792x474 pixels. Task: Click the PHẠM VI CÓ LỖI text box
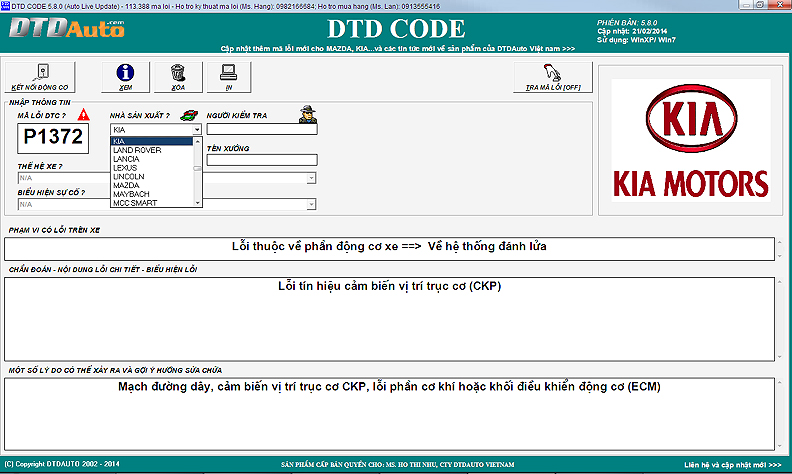(389, 249)
